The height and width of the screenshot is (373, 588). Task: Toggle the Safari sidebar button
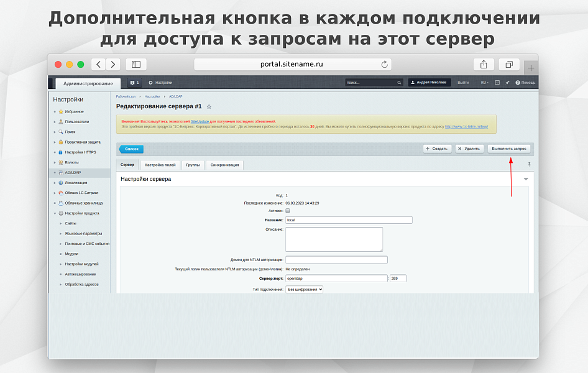pyautogui.click(x=136, y=64)
